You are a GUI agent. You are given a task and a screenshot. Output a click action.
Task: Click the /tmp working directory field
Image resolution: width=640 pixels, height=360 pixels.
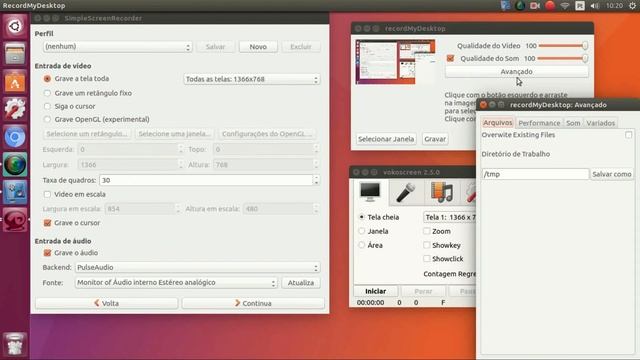pyautogui.click(x=535, y=174)
